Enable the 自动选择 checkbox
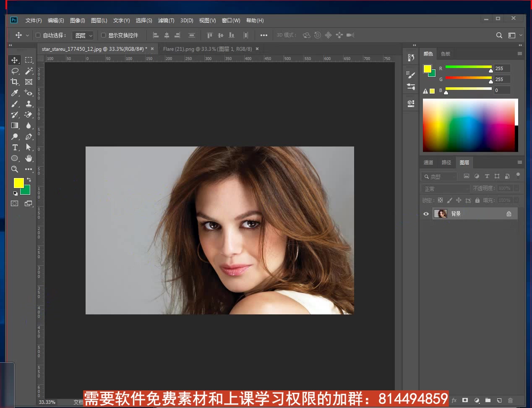The image size is (532, 408). coord(37,35)
